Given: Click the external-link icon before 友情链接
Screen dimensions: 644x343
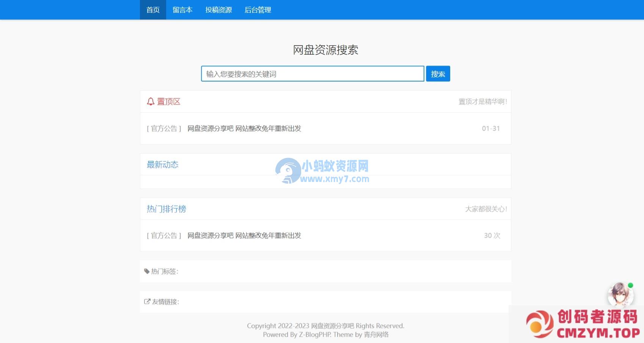Looking at the screenshot, I should pos(147,302).
